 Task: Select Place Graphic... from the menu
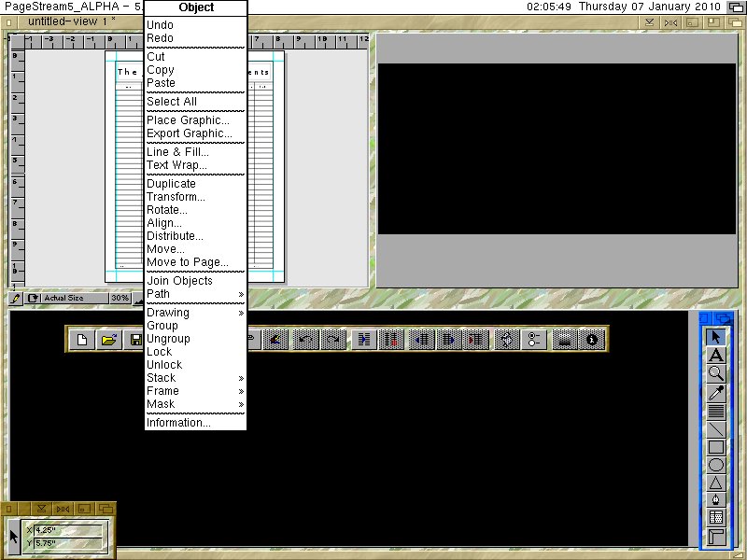[x=188, y=120]
